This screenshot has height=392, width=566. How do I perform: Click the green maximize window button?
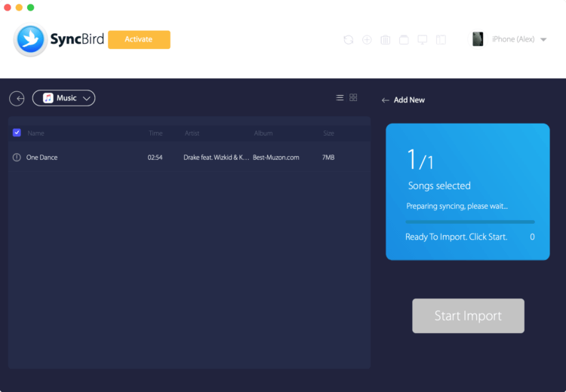31,8
